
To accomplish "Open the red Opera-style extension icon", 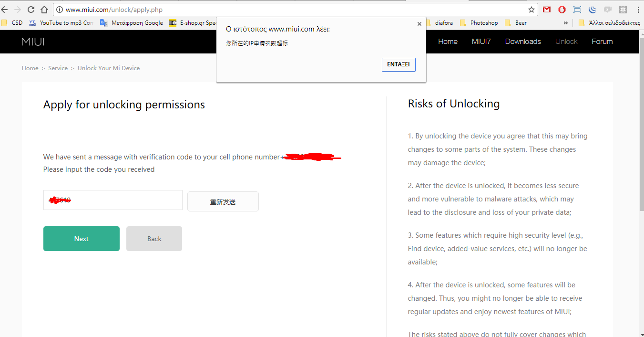I will tap(562, 10).
